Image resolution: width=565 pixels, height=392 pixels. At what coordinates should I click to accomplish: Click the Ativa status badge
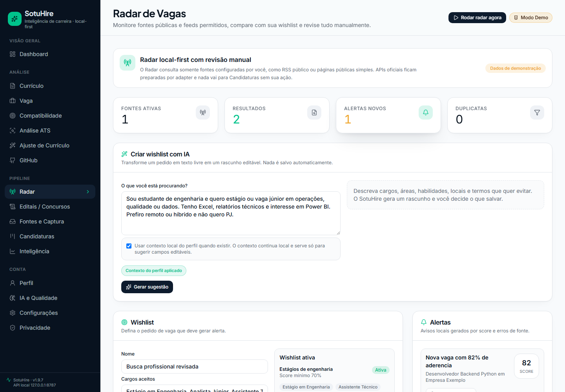(x=381, y=370)
